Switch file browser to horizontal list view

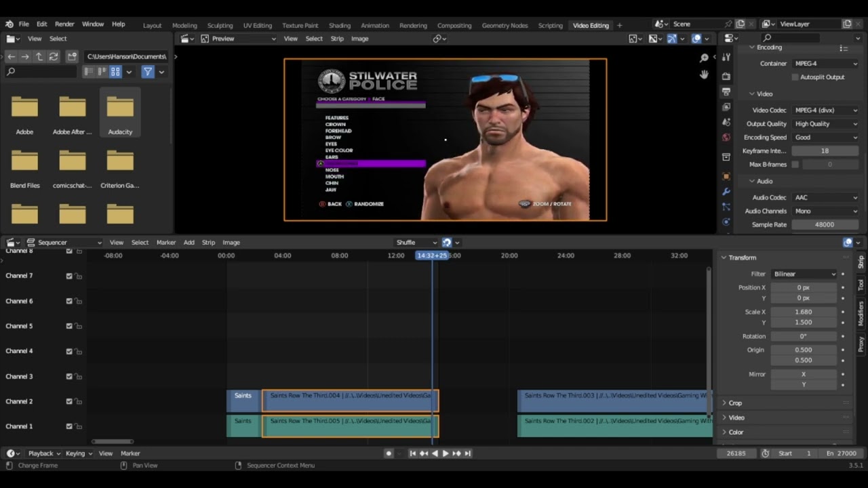102,71
